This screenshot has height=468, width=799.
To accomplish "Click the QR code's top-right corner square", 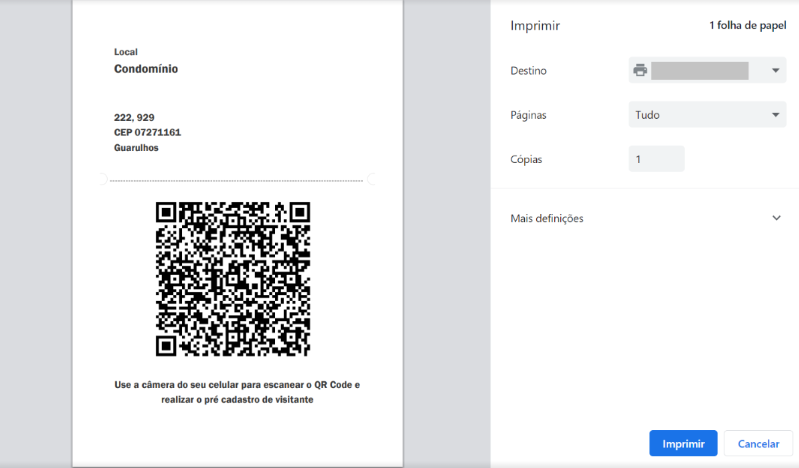I will (299, 212).
